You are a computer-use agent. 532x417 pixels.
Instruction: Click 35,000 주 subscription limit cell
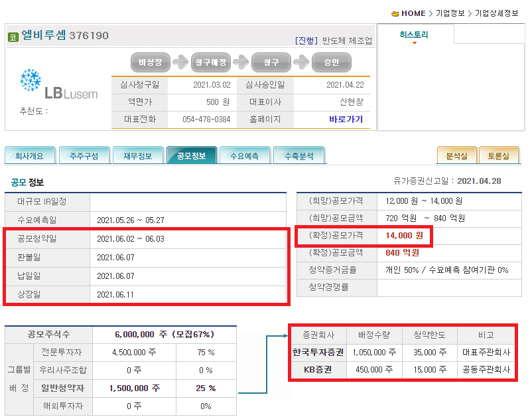430,353
